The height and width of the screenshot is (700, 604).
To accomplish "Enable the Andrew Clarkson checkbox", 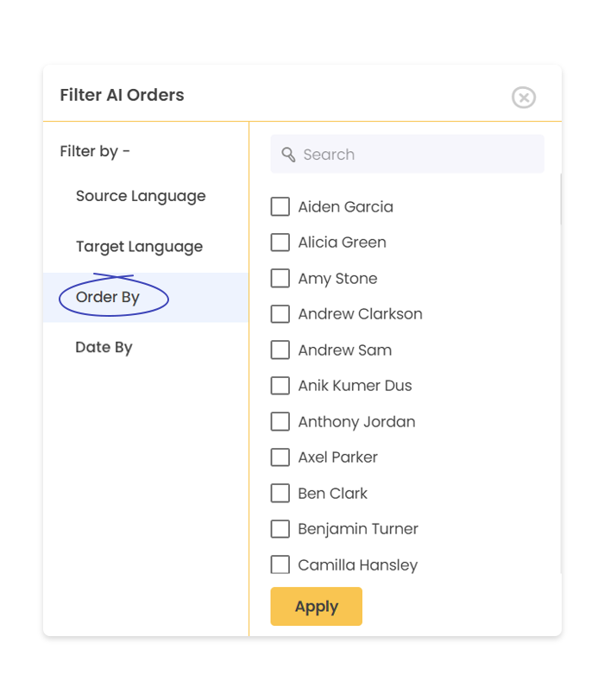I will click(x=280, y=314).
